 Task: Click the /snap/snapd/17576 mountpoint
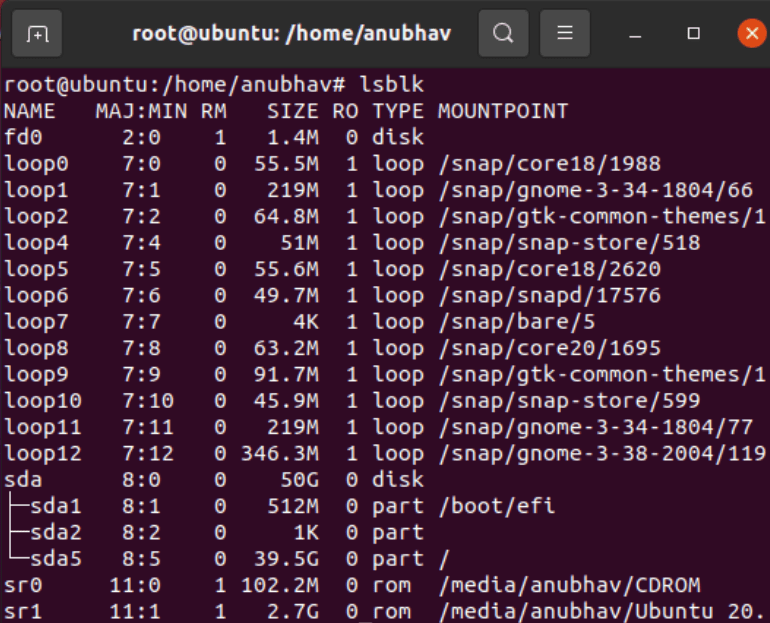[550, 296]
